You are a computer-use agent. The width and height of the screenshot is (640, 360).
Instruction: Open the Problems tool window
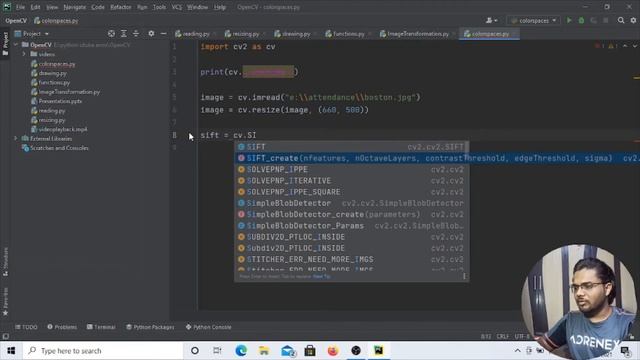(62, 327)
